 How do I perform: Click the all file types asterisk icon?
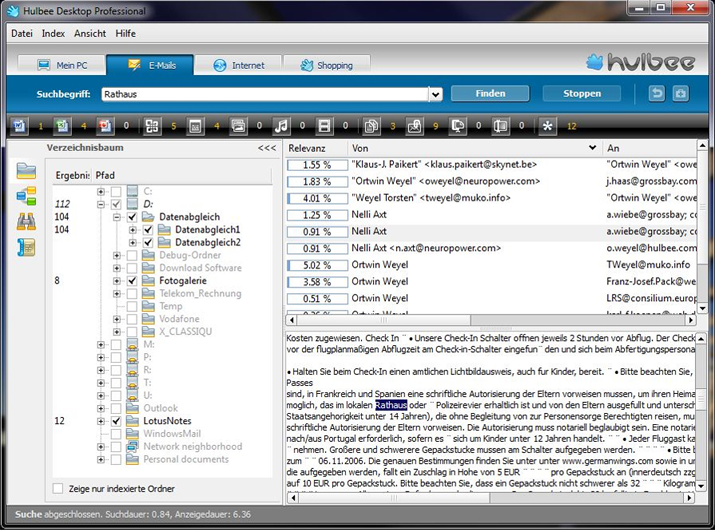click(x=547, y=126)
